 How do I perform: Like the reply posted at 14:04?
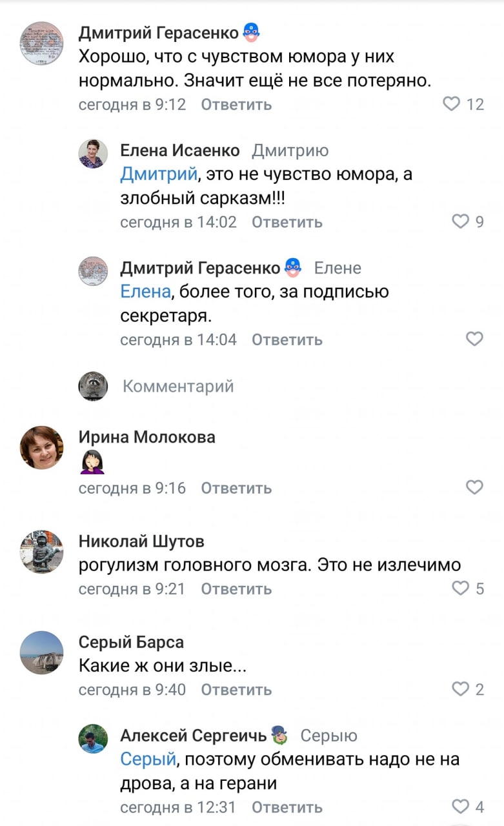[x=474, y=339]
